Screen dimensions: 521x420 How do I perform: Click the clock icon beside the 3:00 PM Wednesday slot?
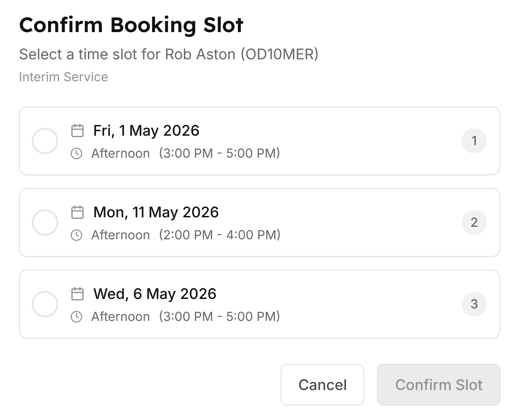point(76,316)
